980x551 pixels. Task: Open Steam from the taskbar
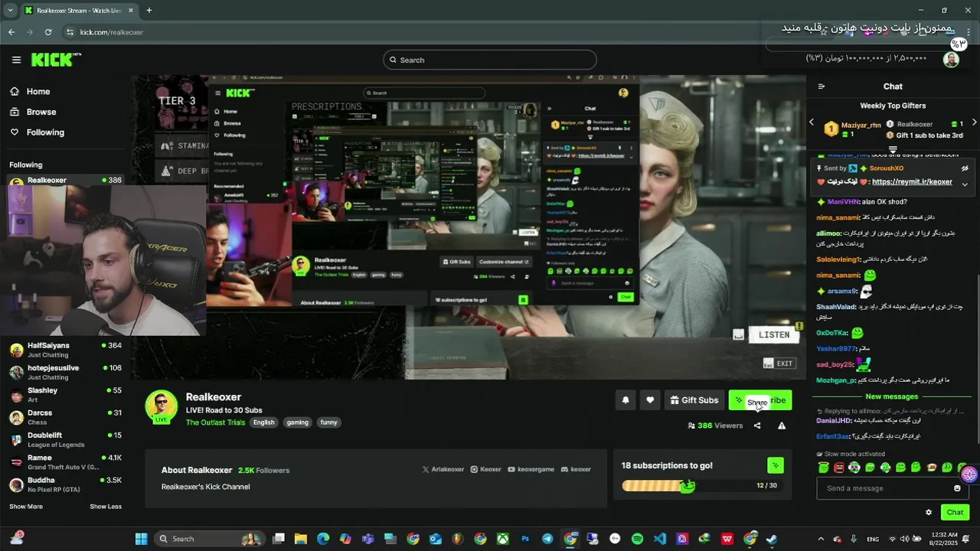tap(772, 539)
